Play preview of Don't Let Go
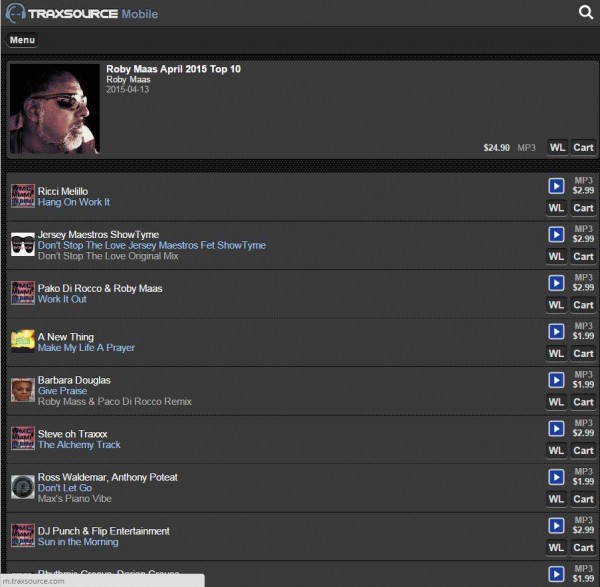The image size is (600, 587). pos(556,477)
